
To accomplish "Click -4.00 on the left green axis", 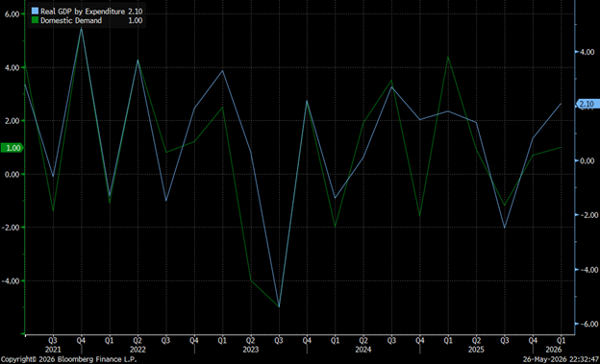I will [12, 281].
